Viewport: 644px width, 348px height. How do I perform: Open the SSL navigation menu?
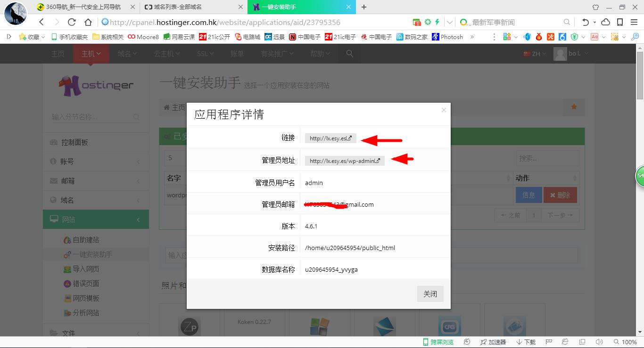(x=205, y=53)
